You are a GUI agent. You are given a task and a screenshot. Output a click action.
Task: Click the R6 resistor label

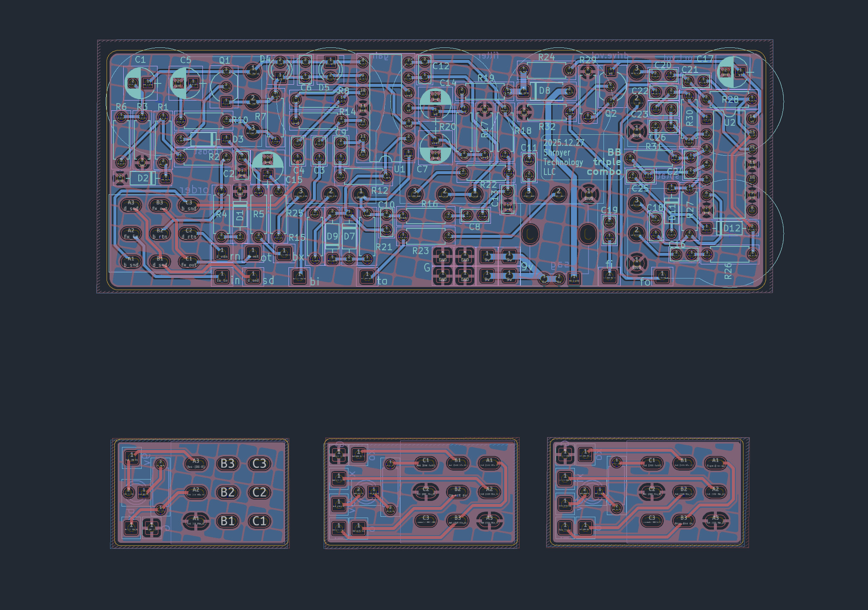[x=121, y=107]
